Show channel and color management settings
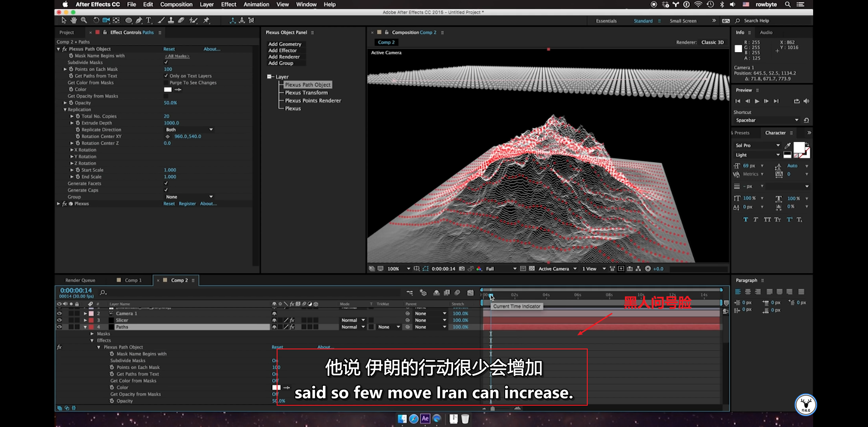The image size is (868, 427). pos(479,269)
